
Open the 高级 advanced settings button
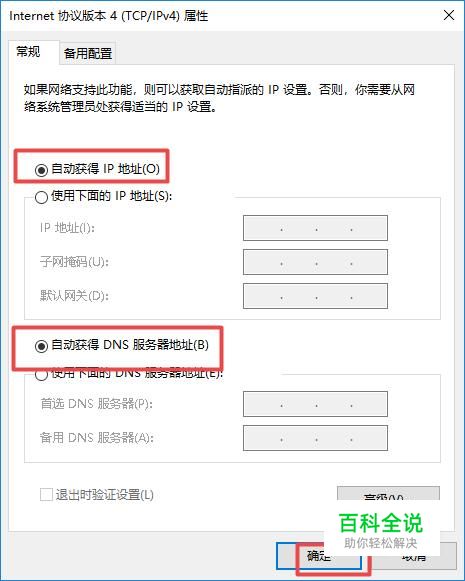tap(388, 494)
